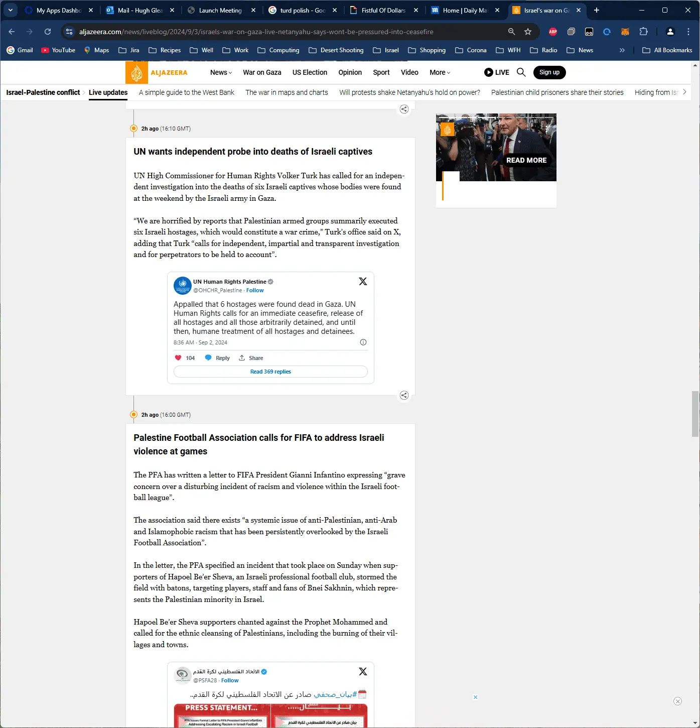Open the Sport section
Image resolution: width=700 pixels, height=728 pixels.
point(381,72)
